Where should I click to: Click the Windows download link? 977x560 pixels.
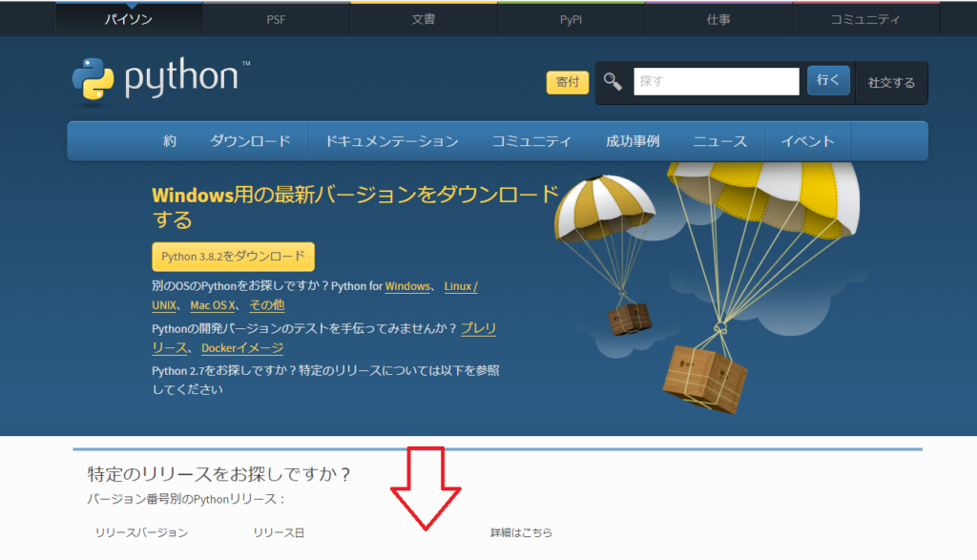(407, 286)
